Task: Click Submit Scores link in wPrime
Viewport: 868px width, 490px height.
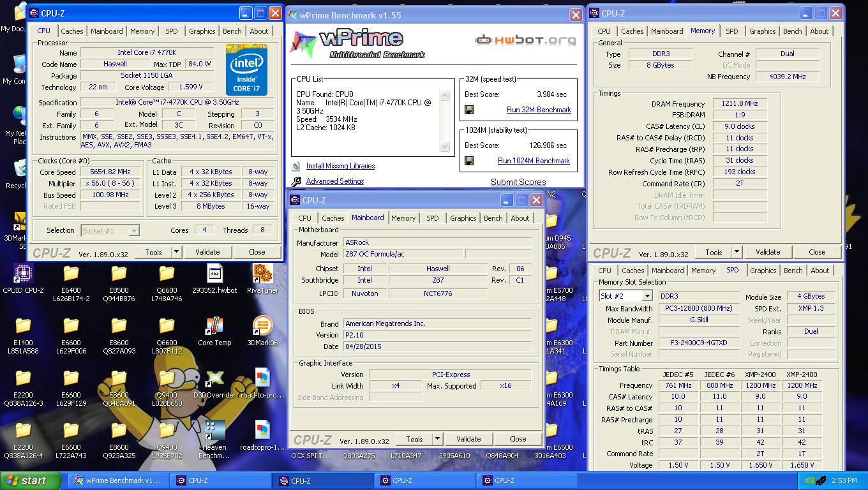Action: point(518,182)
